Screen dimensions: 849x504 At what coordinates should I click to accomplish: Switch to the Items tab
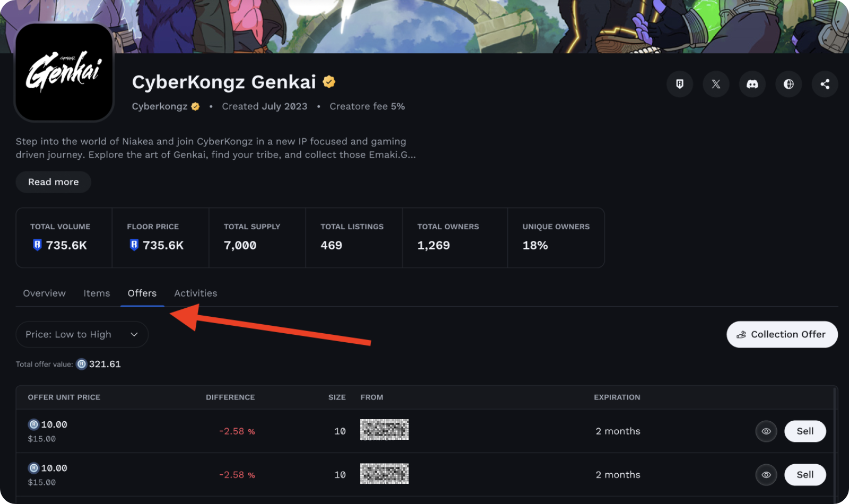[x=97, y=293]
